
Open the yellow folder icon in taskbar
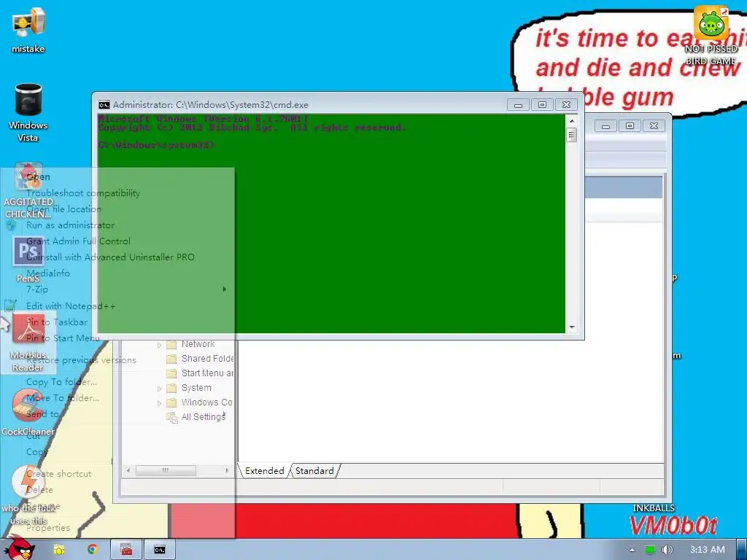coord(59,550)
